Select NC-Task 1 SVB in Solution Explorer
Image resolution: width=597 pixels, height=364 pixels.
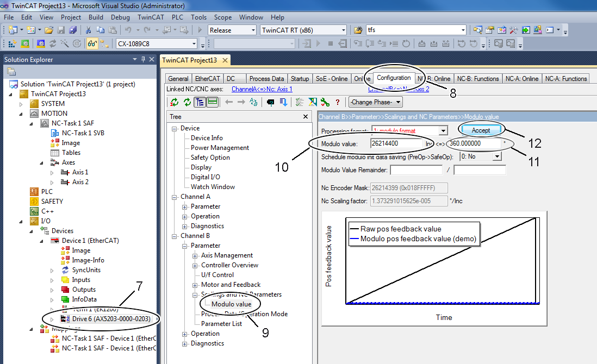coord(83,133)
